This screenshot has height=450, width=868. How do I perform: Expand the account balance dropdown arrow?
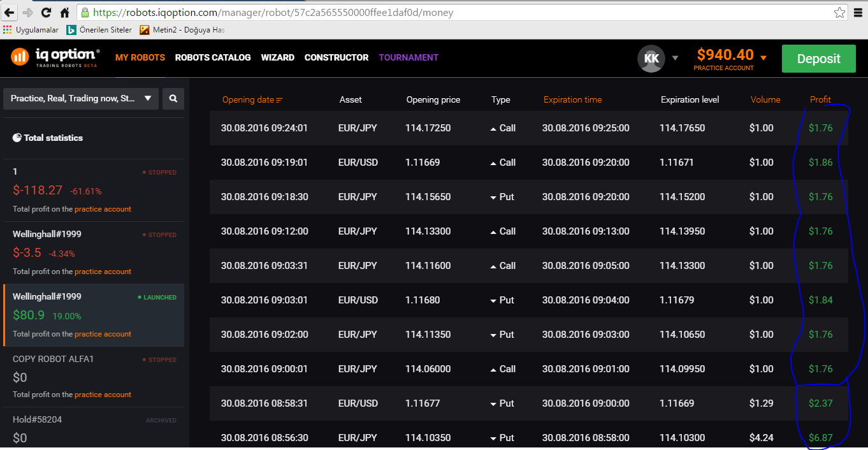763,58
